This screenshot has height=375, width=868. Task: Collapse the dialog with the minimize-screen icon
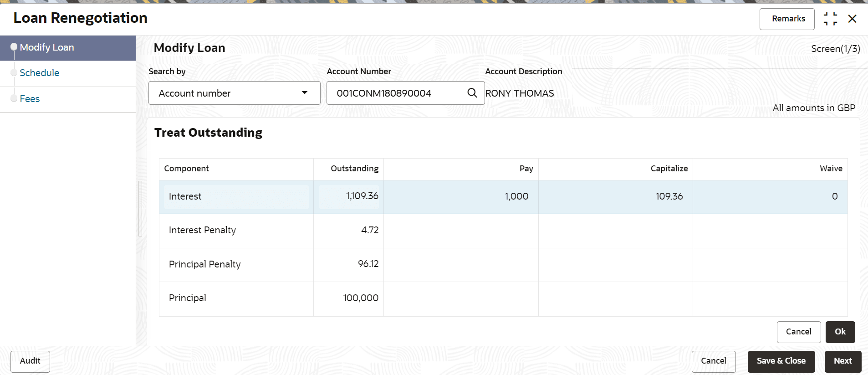point(830,19)
